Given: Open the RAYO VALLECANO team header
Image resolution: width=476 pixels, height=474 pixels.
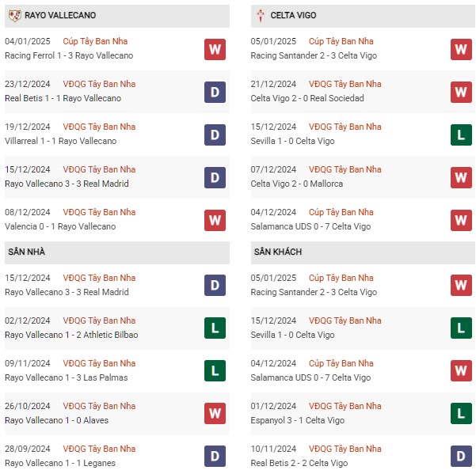Looking at the screenshot, I should [x=117, y=16].
